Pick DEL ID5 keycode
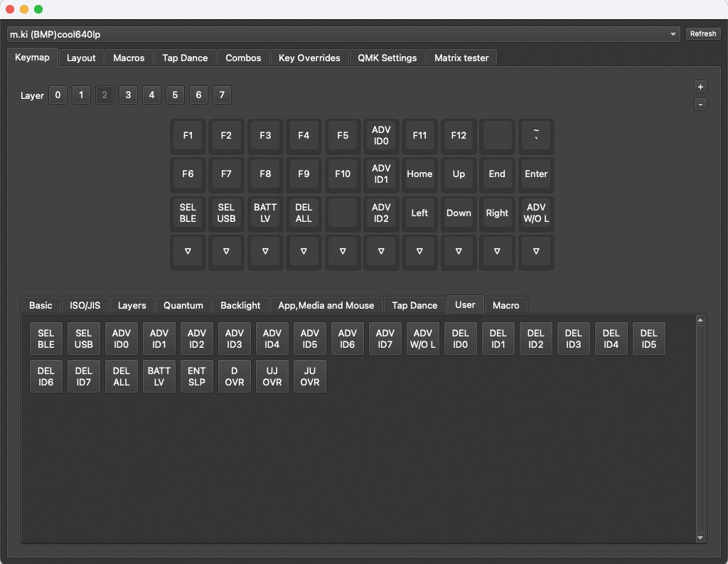728x564 pixels. pos(648,339)
